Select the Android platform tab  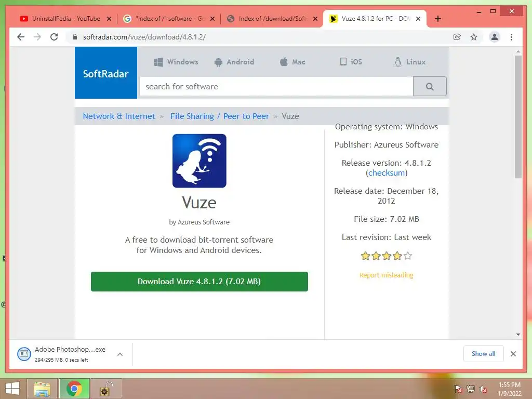coord(234,62)
